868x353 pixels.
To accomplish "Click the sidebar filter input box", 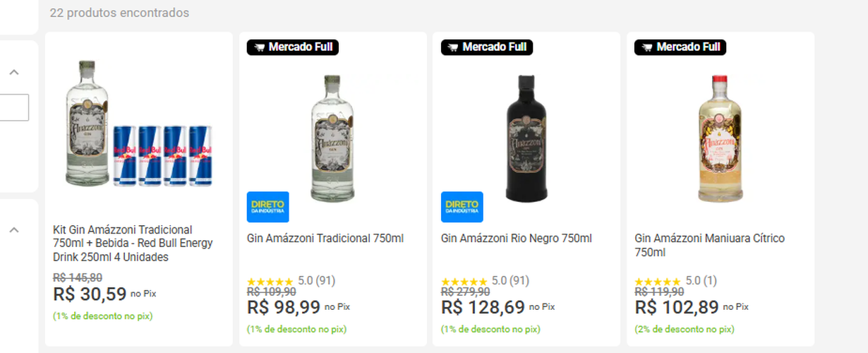I will [14, 107].
